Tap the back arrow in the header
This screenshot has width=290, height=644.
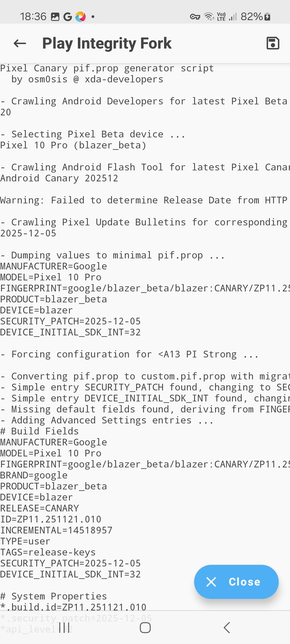pos(20,43)
